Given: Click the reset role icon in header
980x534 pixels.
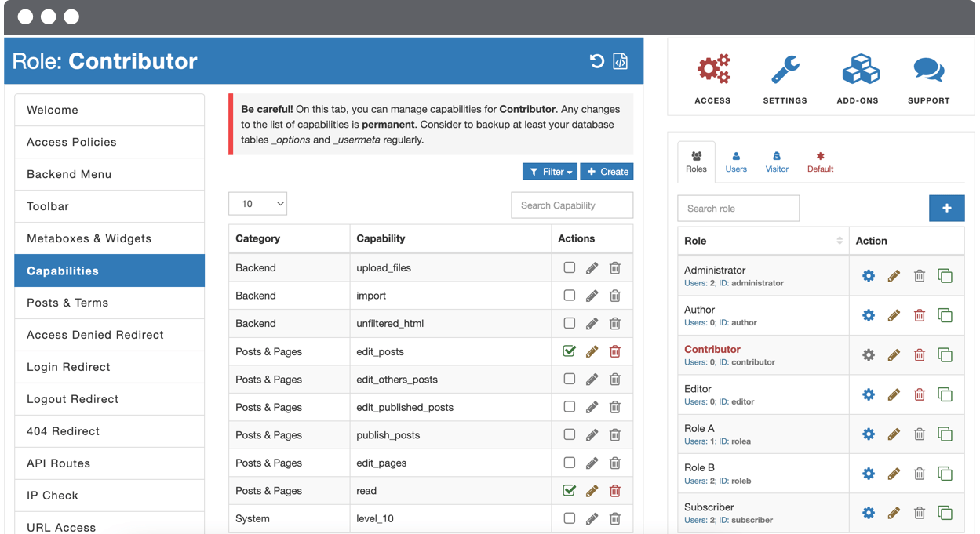Looking at the screenshot, I should pos(596,61).
